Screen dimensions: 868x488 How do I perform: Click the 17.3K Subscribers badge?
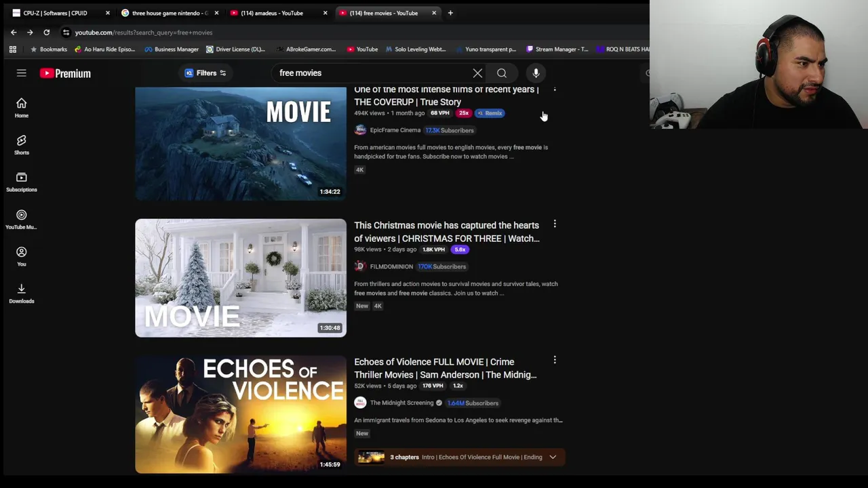point(449,130)
